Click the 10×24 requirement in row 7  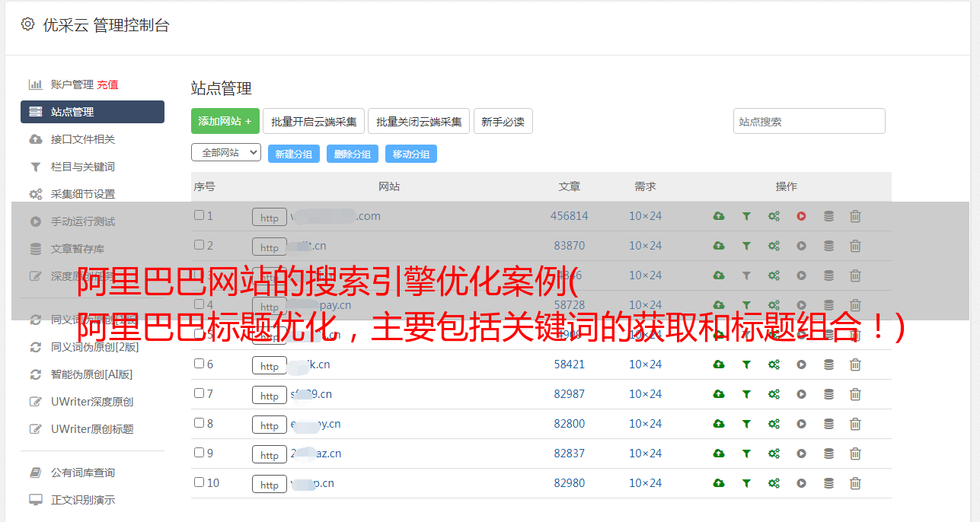pos(646,394)
